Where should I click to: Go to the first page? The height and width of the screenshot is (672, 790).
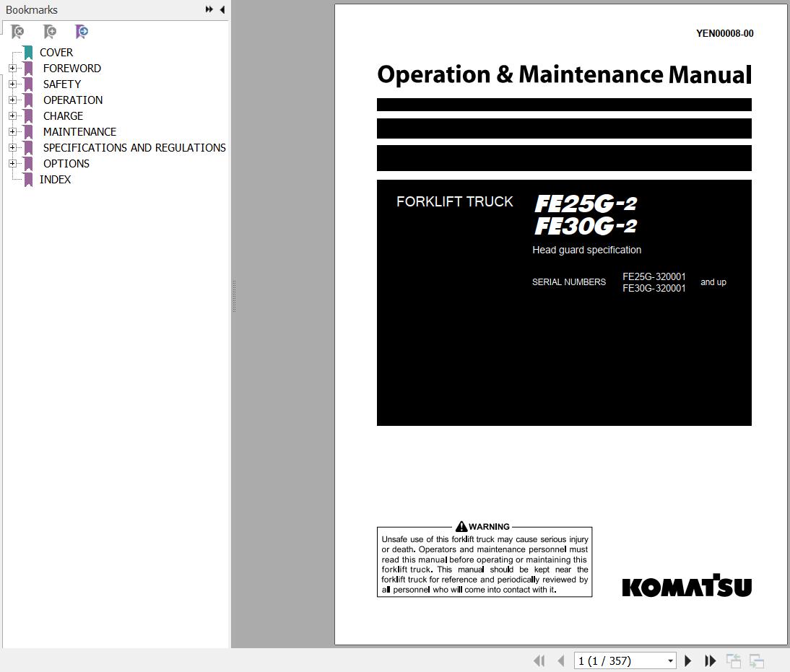(539, 660)
